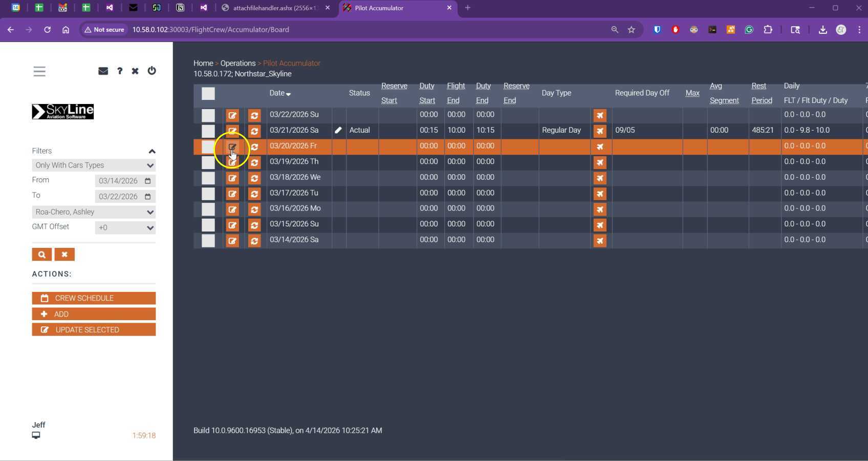Screen dimensions: 868x461
Task: Refresh the 03/21/2026 Sa row
Action: click(x=254, y=131)
